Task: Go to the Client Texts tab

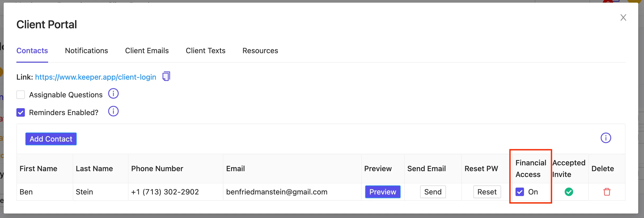Action: coord(205,51)
